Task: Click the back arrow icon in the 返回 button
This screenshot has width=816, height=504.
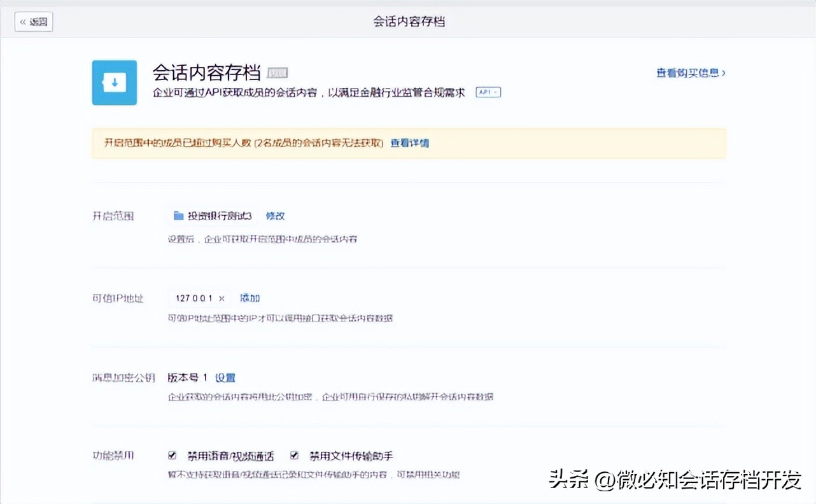Action: pyautogui.click(x=24, y=21)
